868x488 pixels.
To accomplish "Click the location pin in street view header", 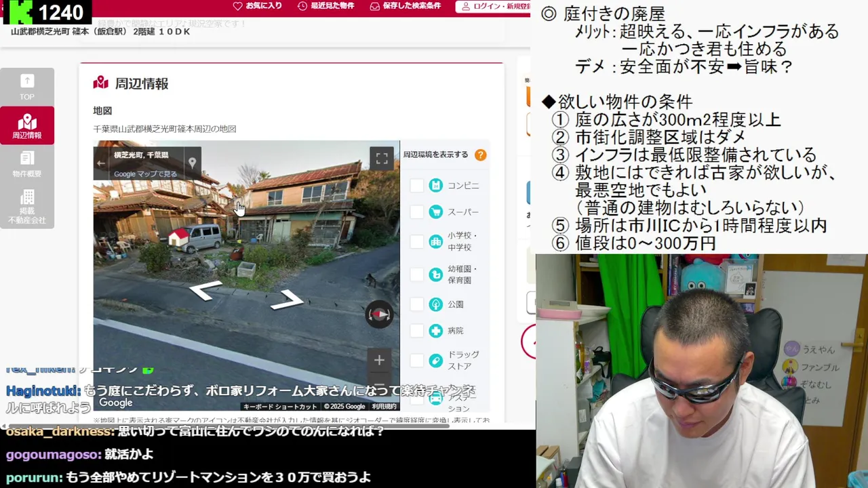I will pos(192,163).
